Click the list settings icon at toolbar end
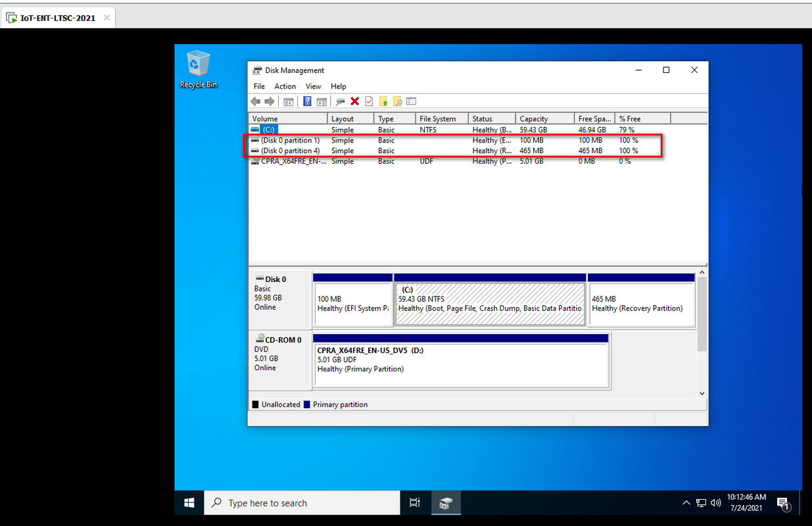Image resolution: width=812 pixels, height=526 pixels. coord(412,101)
